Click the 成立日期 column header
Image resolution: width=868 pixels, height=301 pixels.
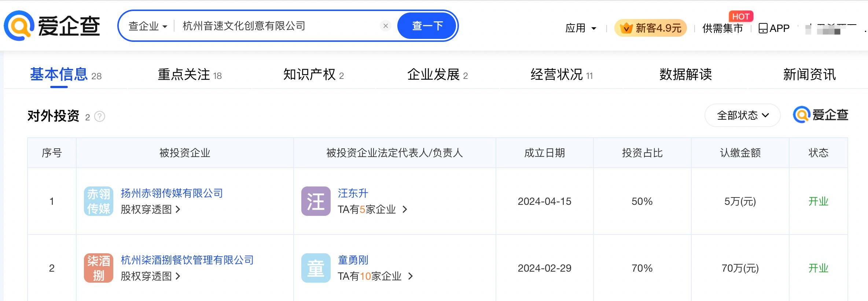click(x=544, y=153)
